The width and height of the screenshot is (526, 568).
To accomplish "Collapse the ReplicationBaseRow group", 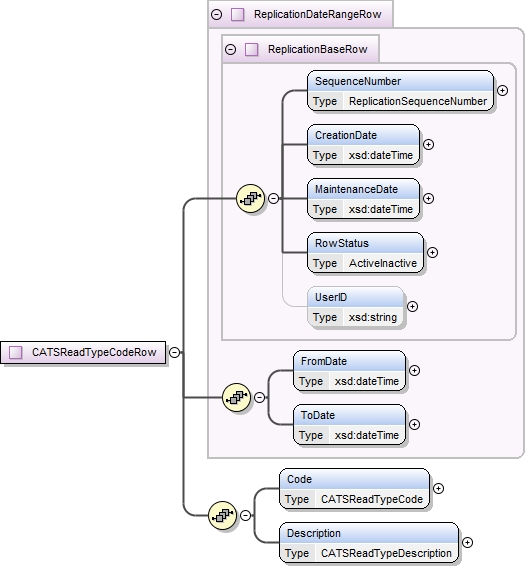I will click(230, 49).
